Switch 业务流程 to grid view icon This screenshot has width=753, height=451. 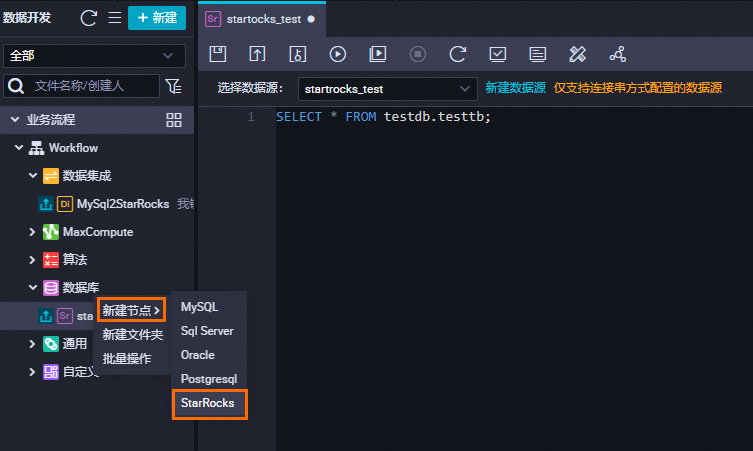pyautogui.click(x=174, y=120)
